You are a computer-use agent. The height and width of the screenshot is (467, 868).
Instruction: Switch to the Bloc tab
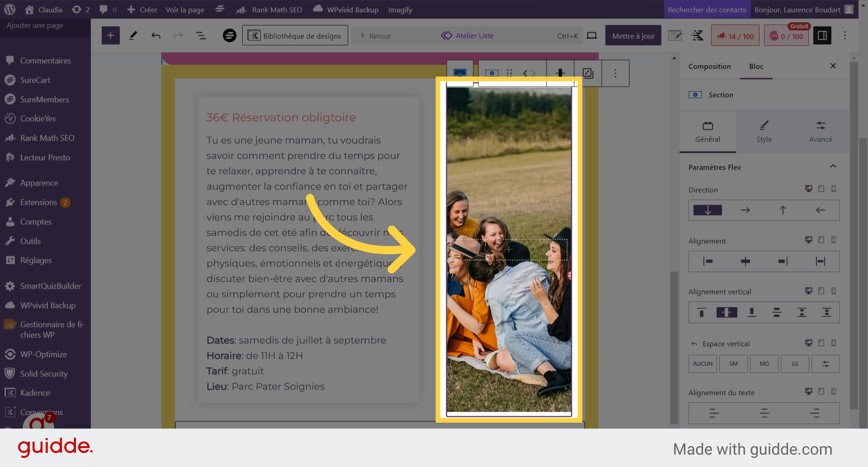pos(756,67)
